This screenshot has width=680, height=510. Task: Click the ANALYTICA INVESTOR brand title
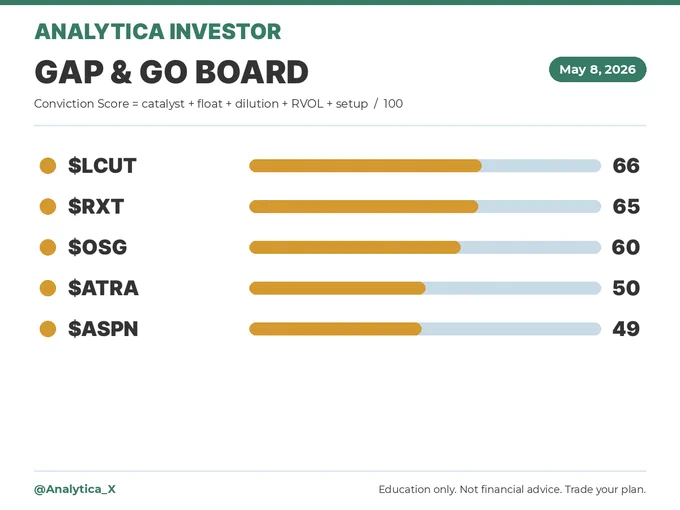coord(158,32)
